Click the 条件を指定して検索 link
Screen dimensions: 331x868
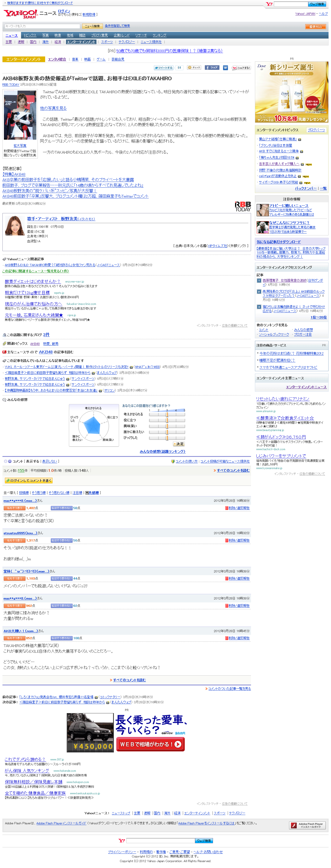[x=117, y=26]
